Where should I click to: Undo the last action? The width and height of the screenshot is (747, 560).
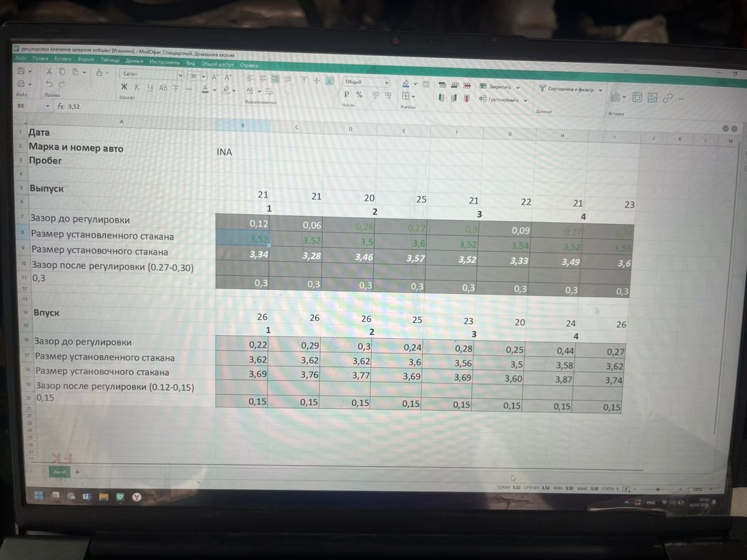pyautogui.click(x=49, y=84)
